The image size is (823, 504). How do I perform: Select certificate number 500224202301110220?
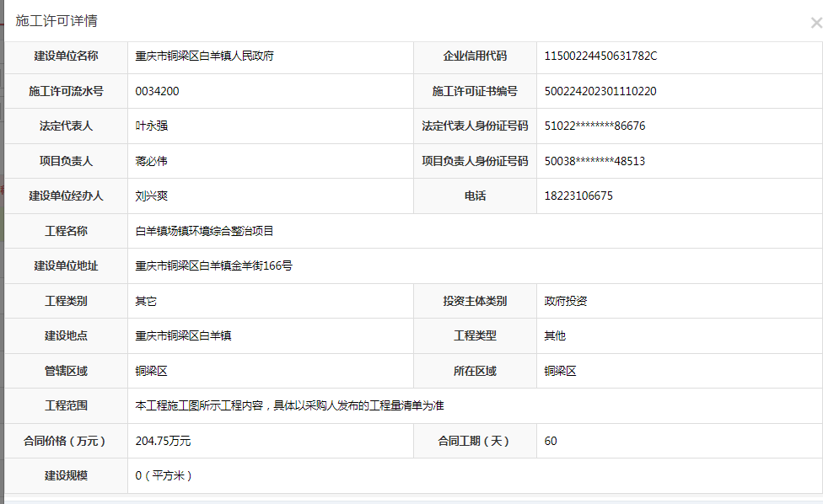[600, 91]
